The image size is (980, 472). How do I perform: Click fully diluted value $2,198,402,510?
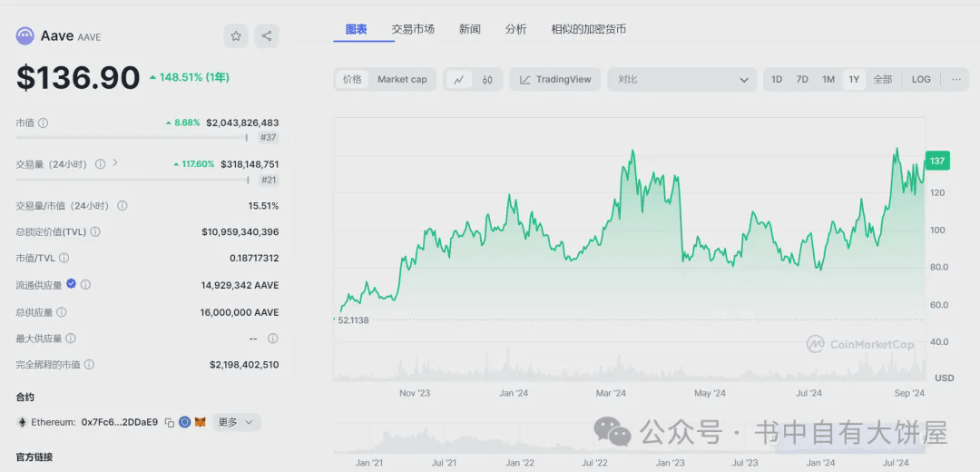(x=244, y=365)
